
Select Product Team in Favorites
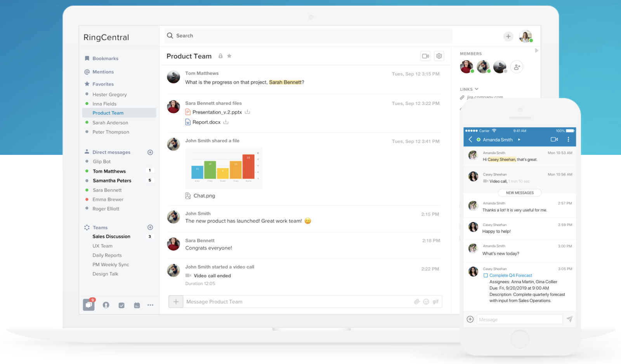(x=119, y=113)
